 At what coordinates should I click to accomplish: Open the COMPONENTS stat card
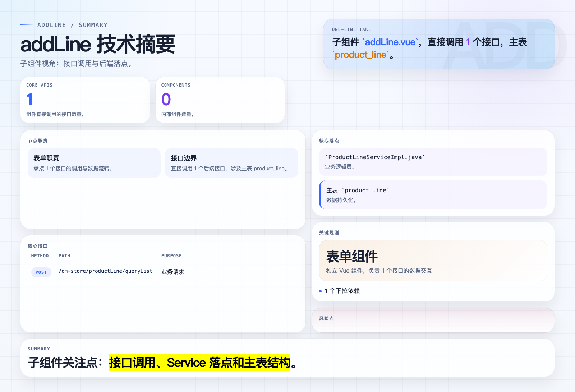tap(220, 100)
